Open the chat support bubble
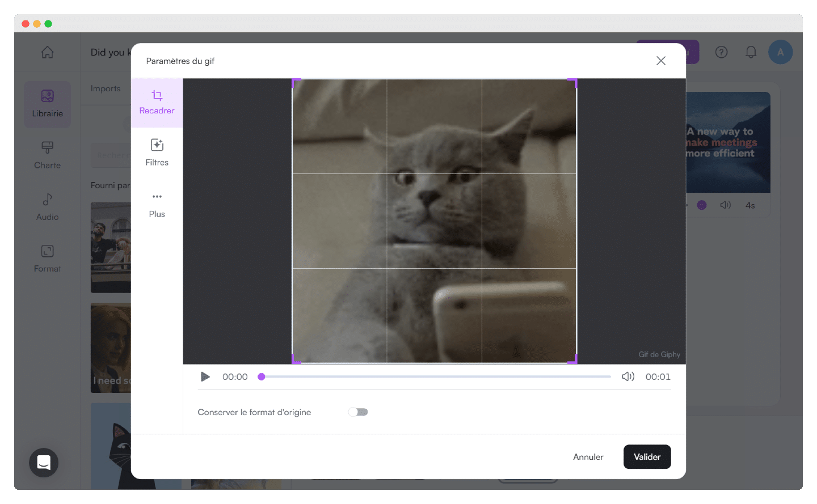Image resolution: width=817 pixels, height=504 pixels. click(x=44, y=463)
